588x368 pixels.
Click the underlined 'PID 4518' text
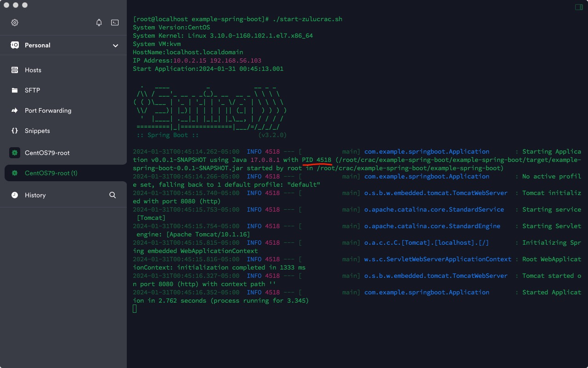pyautogui.click(x=317, y=160)
